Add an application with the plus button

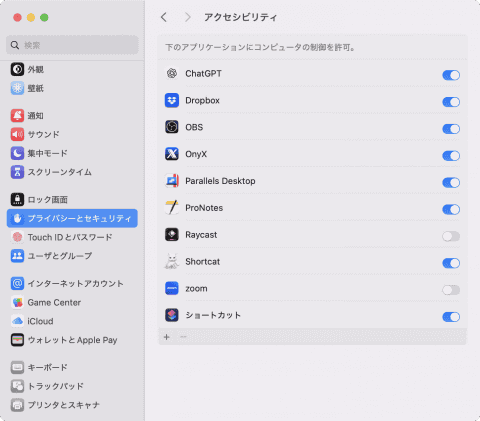(167, 337)
